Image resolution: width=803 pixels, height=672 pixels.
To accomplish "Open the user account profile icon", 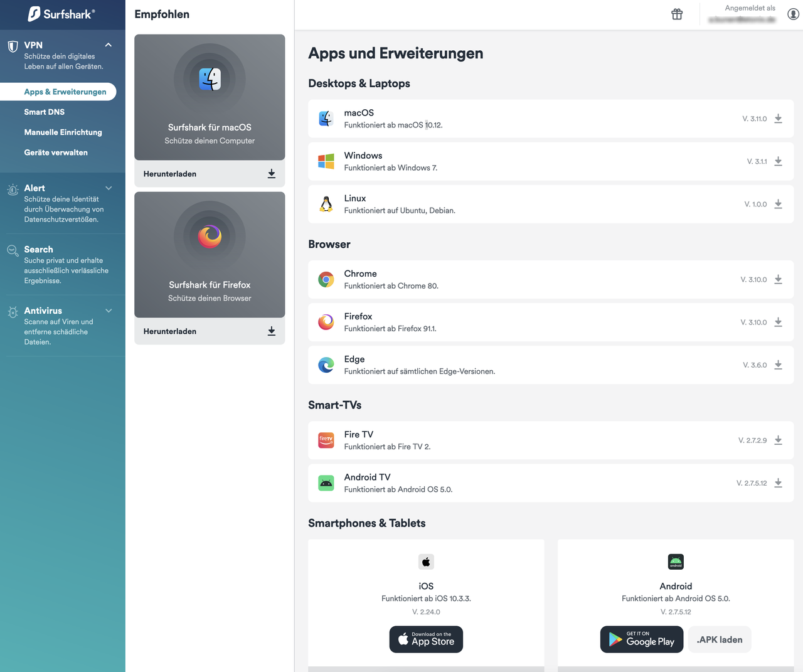I will pos(793,14).
